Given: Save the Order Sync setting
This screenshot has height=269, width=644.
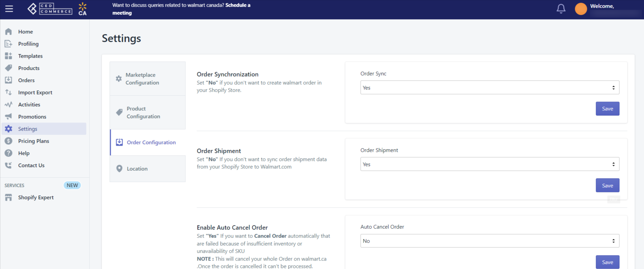Looking at the screenshot, I should [x=607, y=108].
